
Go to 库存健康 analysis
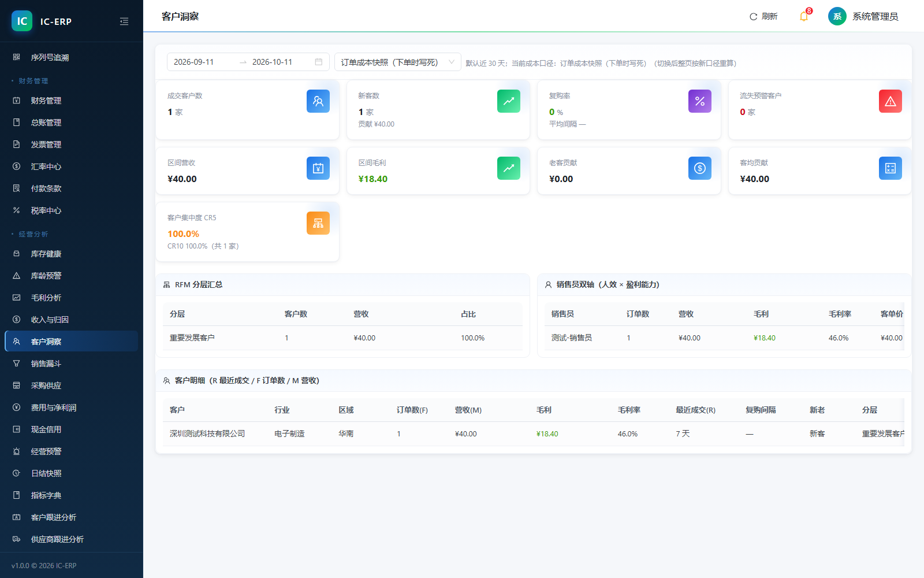pos(72,254)
